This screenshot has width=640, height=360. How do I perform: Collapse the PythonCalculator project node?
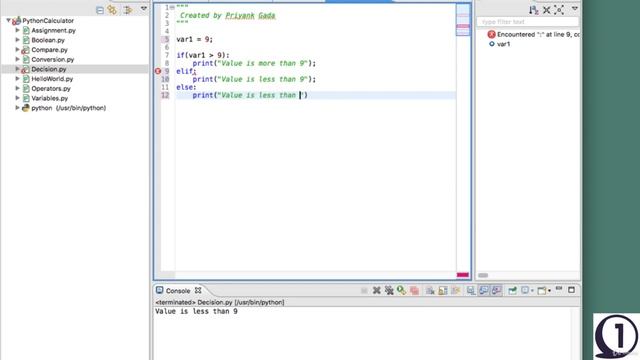pyautogui.click(x=8, y=20)
